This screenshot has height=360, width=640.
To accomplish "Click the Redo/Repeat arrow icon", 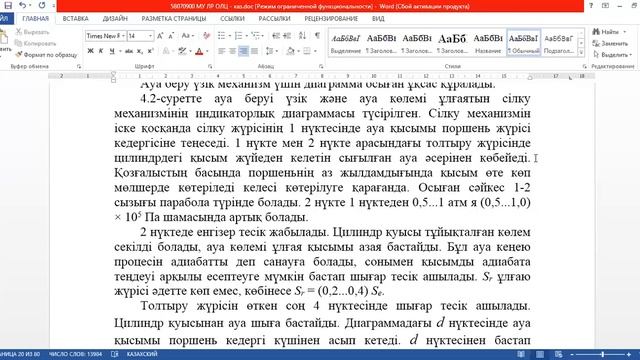I will pyautogui.click(x=42, y=6).
